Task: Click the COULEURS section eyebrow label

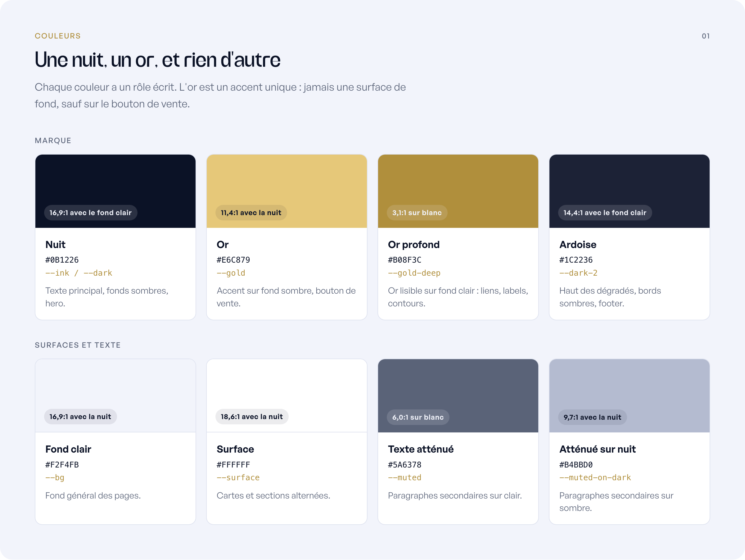Action: 58,36
